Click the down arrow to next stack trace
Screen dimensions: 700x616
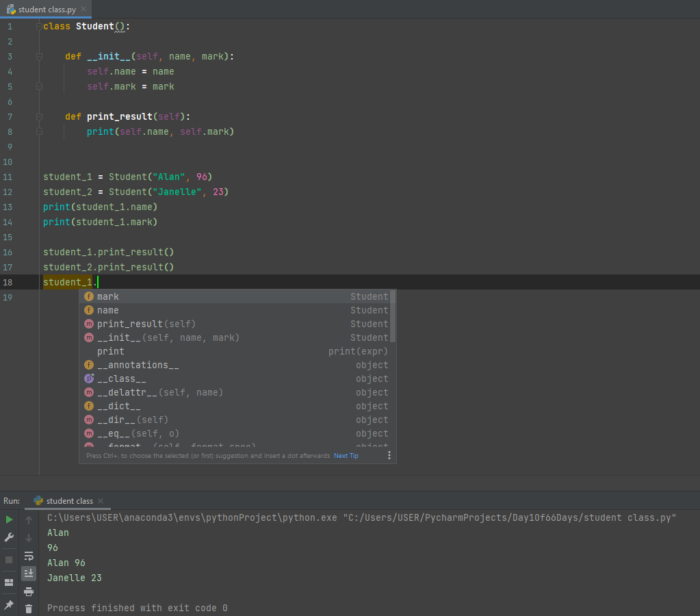click(x=29, y=538)
